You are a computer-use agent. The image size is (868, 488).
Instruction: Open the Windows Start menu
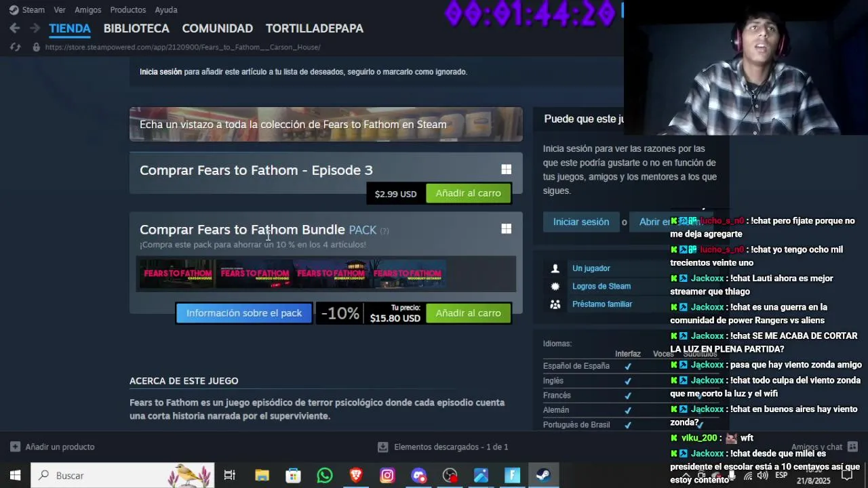click(x=15, y=475)
